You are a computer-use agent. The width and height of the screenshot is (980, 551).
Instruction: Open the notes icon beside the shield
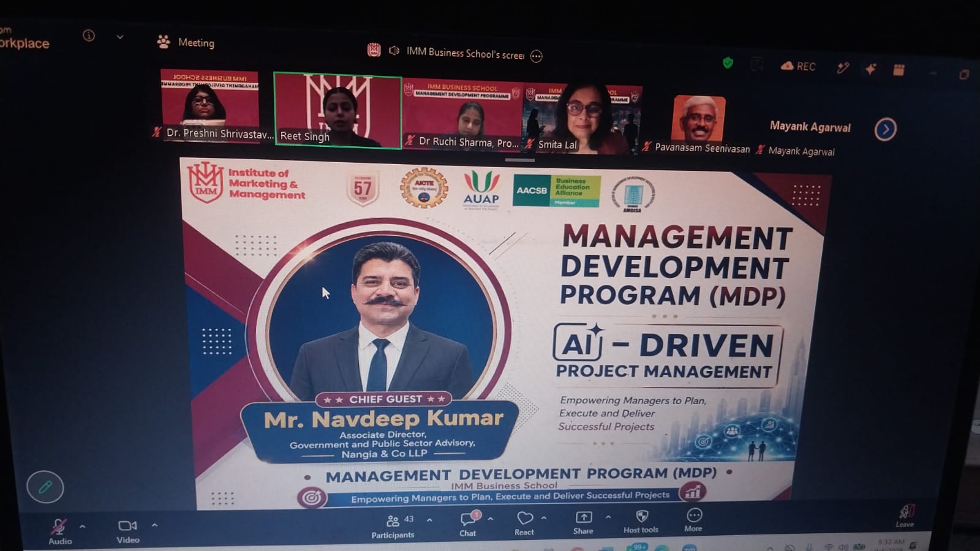click(757, 64)
